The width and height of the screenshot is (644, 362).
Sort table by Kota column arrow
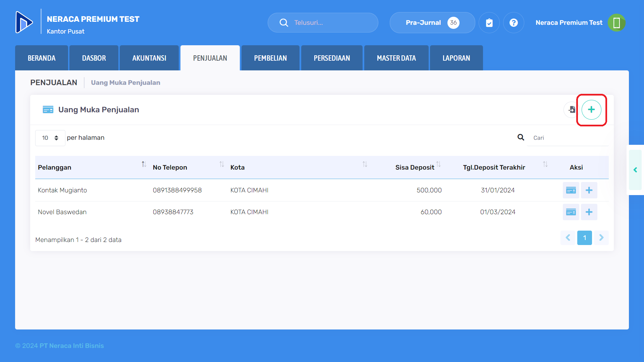point(365,164)
